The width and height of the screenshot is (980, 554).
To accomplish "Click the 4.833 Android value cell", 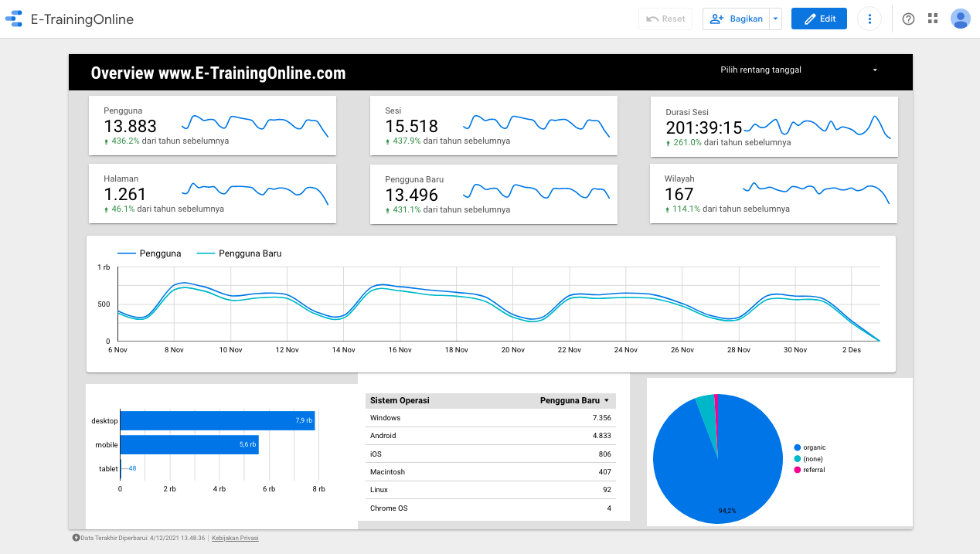I will tap(601, 436).
